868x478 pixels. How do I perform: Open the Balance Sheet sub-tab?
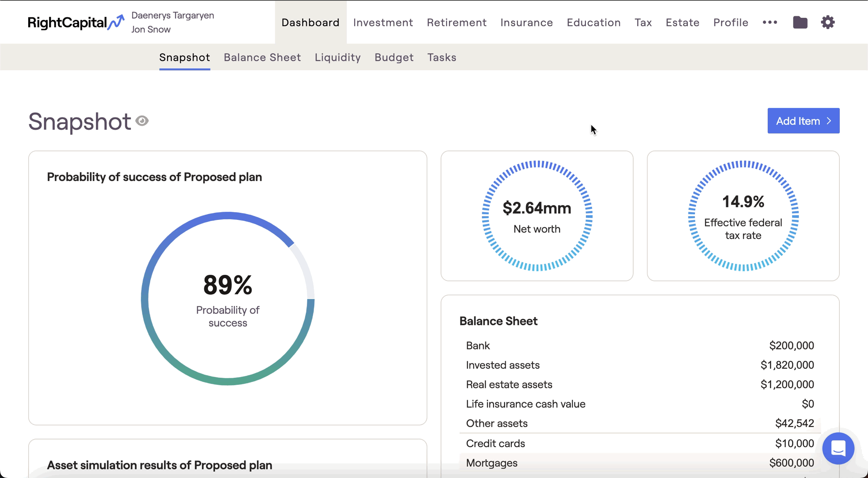262,57
